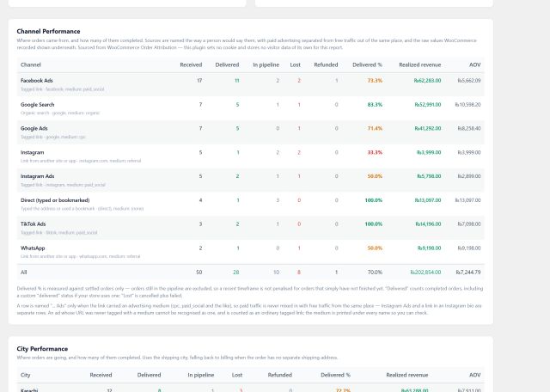Click the 28 total delivered count

click(236, 272)
